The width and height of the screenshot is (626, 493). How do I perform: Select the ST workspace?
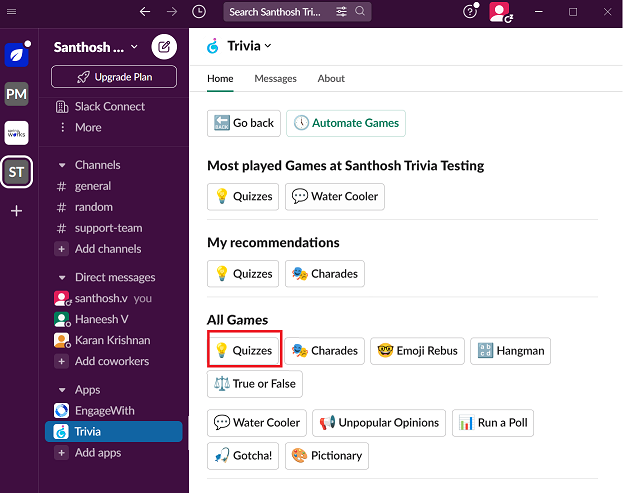(16, 172)
